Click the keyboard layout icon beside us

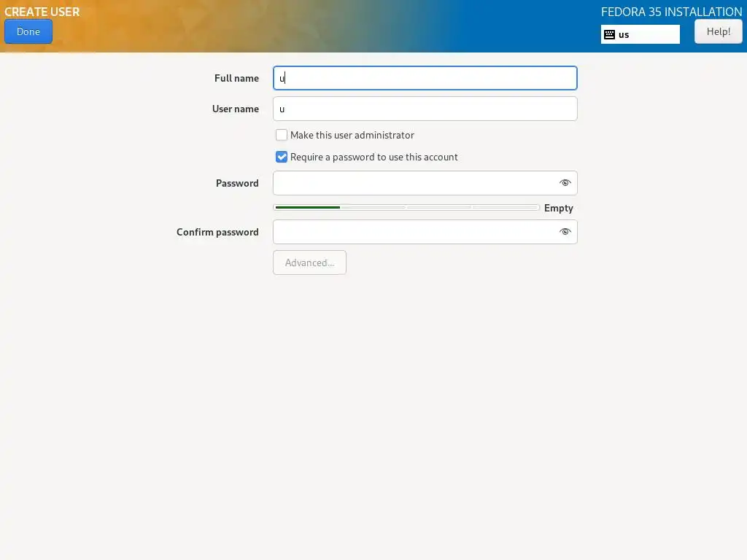(x=609, y=34)
